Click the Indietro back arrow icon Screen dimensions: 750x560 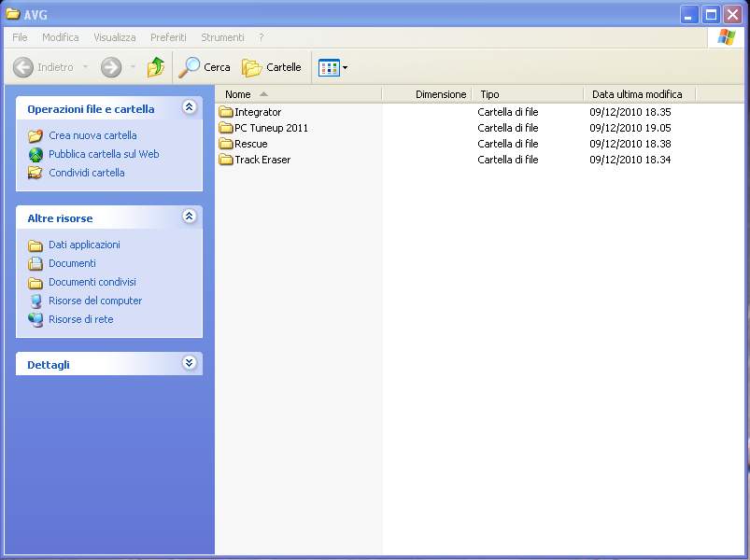22,67
